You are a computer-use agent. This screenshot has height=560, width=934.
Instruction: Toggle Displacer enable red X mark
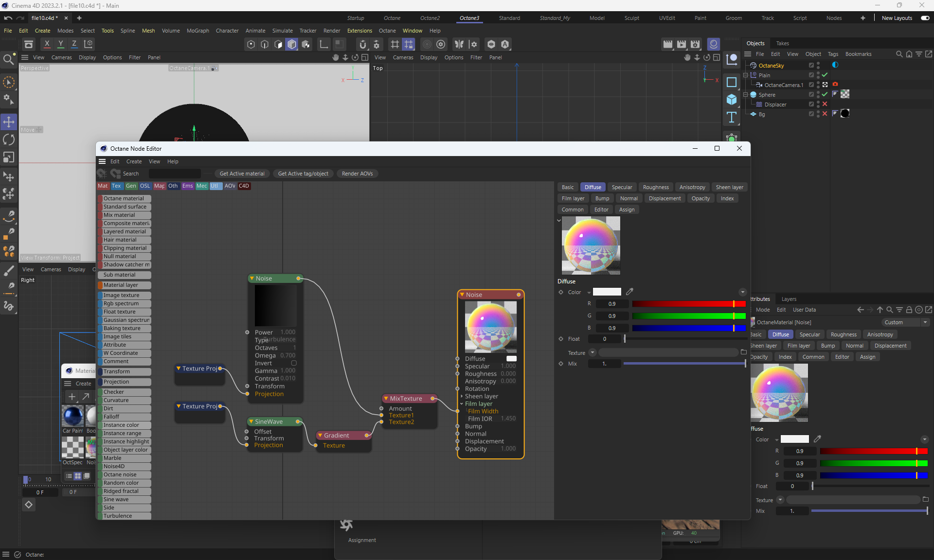tap(825, 104)
